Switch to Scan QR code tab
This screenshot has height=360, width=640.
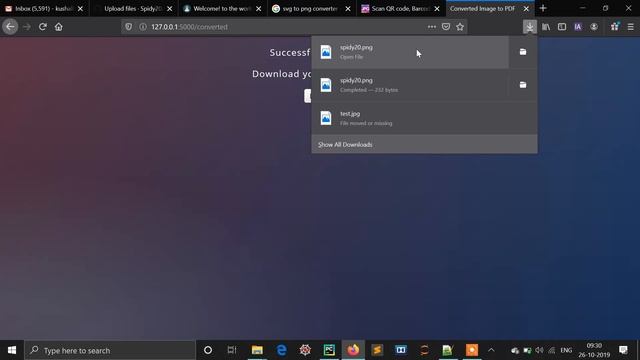click(x=401, y=9)
